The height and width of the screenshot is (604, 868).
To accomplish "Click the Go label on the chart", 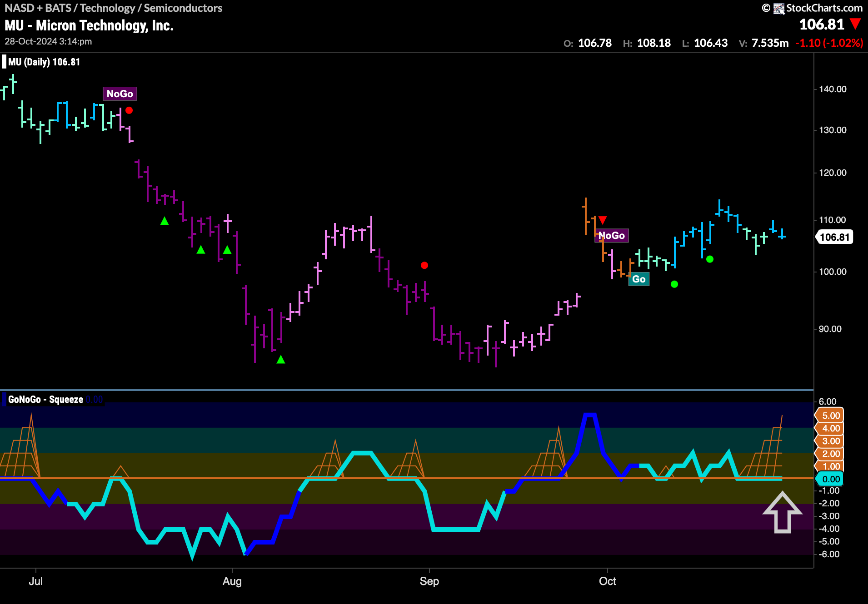I will [x=639, y=279].
